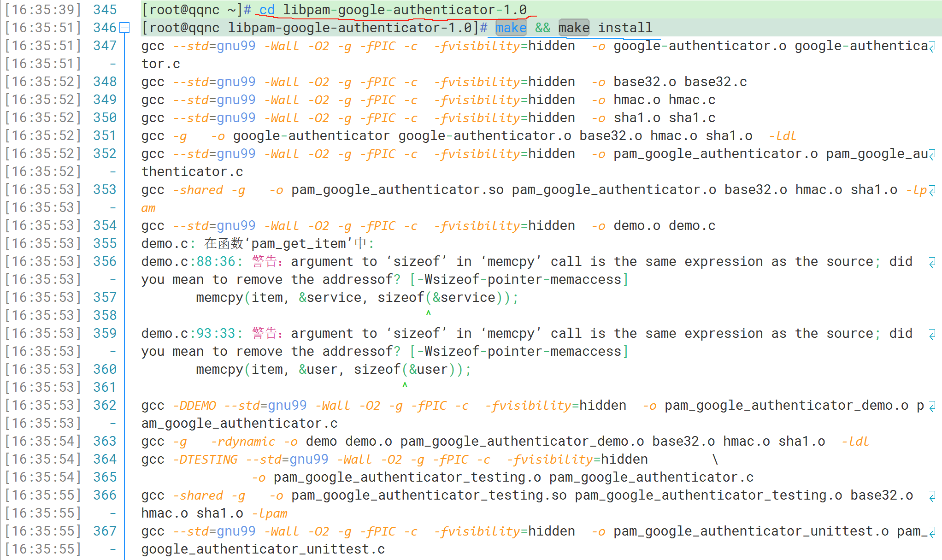The width and height of the screenshot is (942, 560).
Task: Select line number 345 in gutter
Action: pos(105,10)
